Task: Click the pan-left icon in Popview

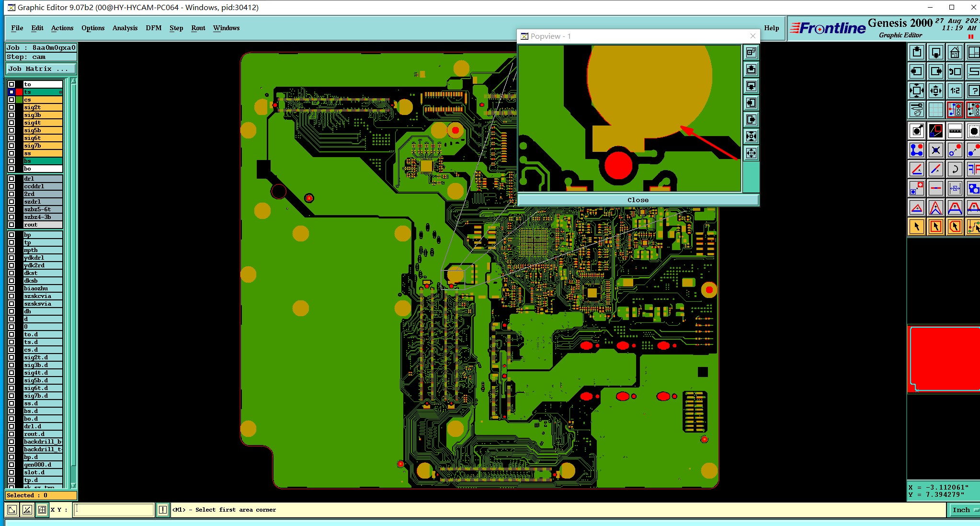Action: click(x=751, y=103)
